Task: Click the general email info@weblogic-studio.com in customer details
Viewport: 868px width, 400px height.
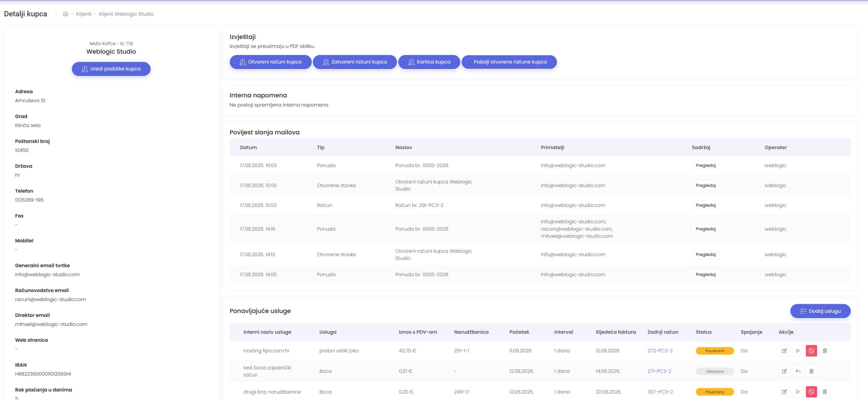Action: click(x=47, y=275)
